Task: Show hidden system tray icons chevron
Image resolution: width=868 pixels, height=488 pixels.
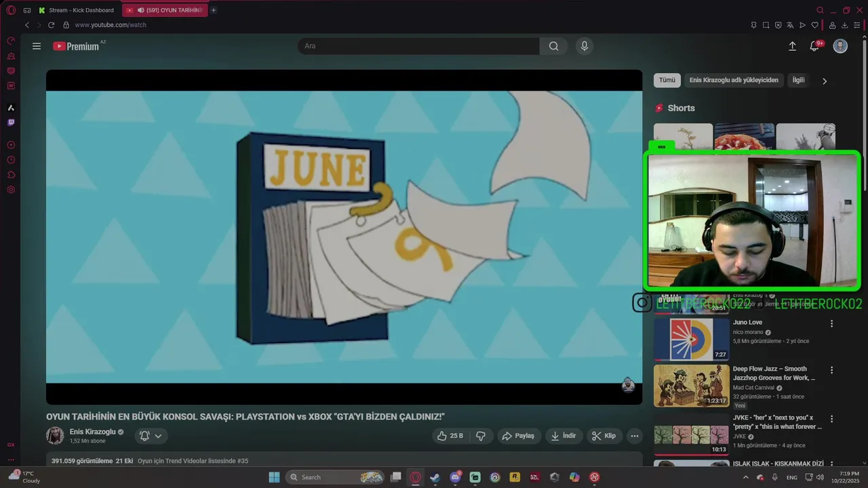Action: coord(746,477)
